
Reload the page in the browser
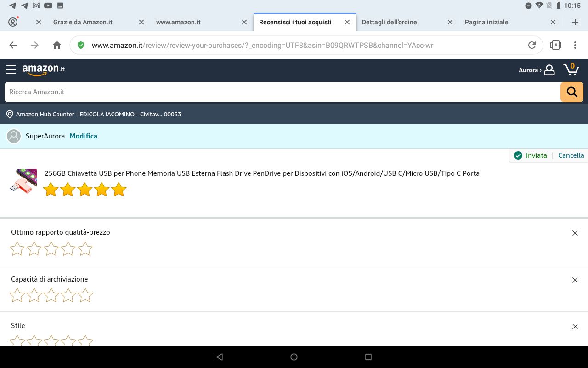tap(532, 45)
